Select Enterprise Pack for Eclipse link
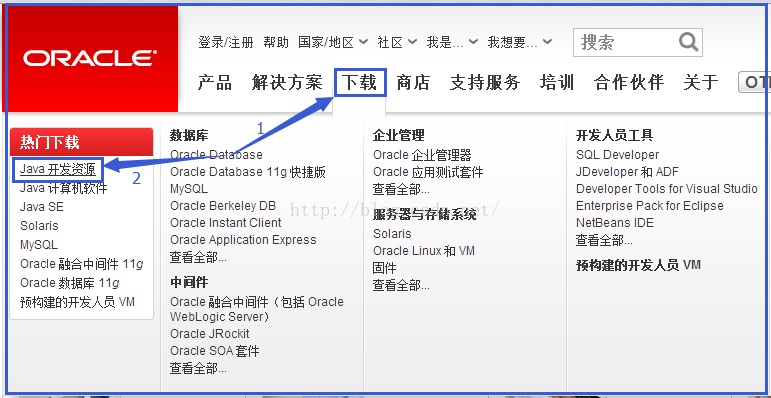The height and width of the screenshot is (398, 771). click(650, 206)
